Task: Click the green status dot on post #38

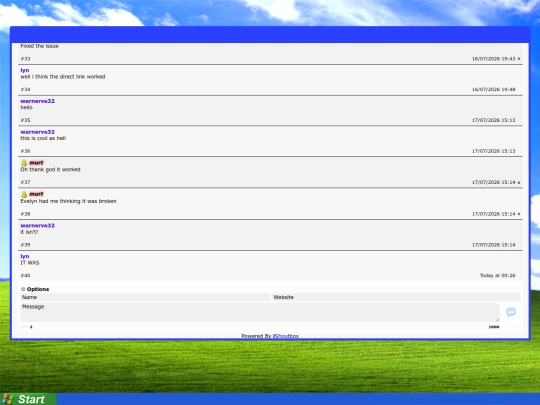Action: 519,214
